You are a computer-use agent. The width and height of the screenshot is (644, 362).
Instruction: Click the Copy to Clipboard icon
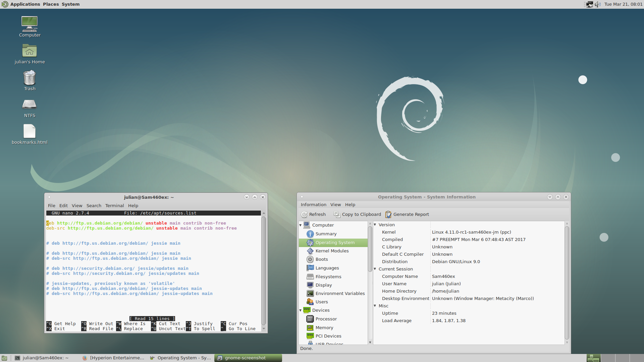(337, 215)
